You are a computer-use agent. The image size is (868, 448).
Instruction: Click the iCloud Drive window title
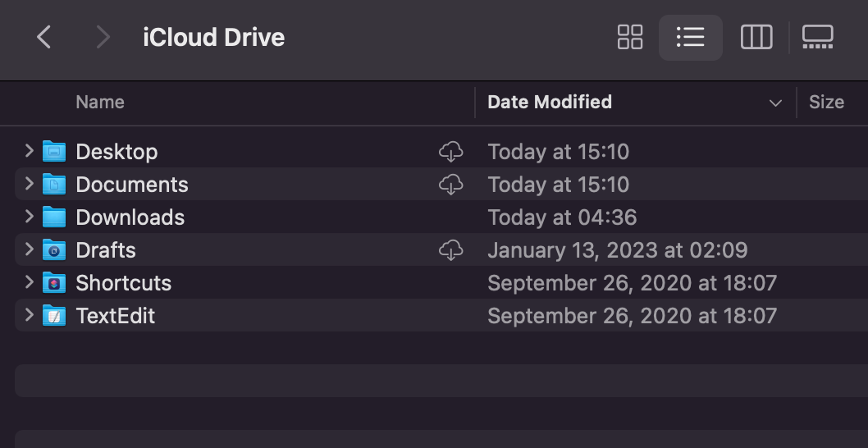(x=213, y=37)
